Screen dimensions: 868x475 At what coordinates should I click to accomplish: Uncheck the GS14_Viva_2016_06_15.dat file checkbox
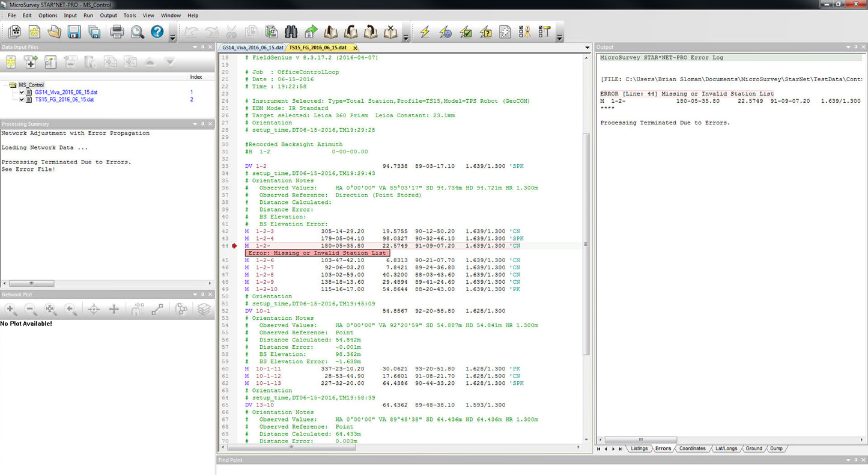coord(22,93)
